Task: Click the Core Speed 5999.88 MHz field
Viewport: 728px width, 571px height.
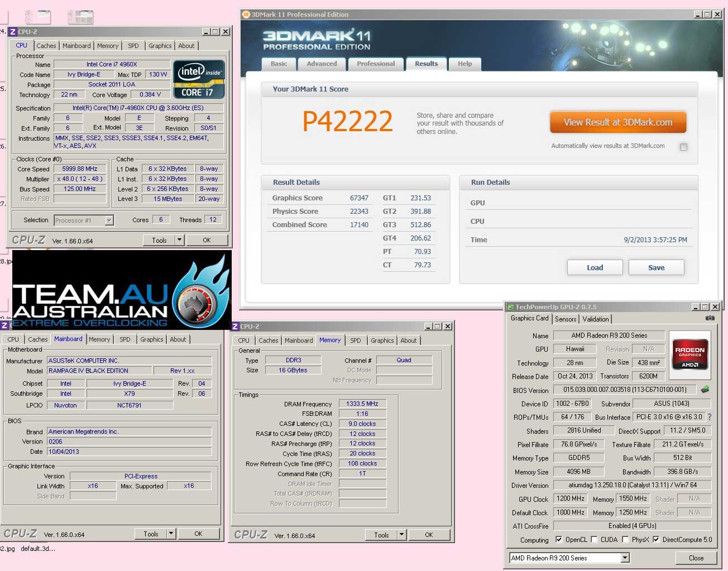Action: click(80, 169)
